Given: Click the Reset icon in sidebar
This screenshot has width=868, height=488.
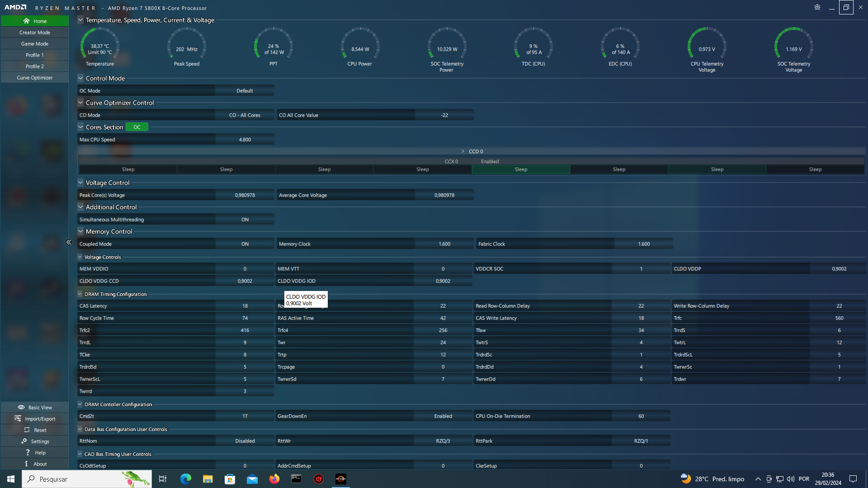Looking at the screenshot, I should 27,430.
